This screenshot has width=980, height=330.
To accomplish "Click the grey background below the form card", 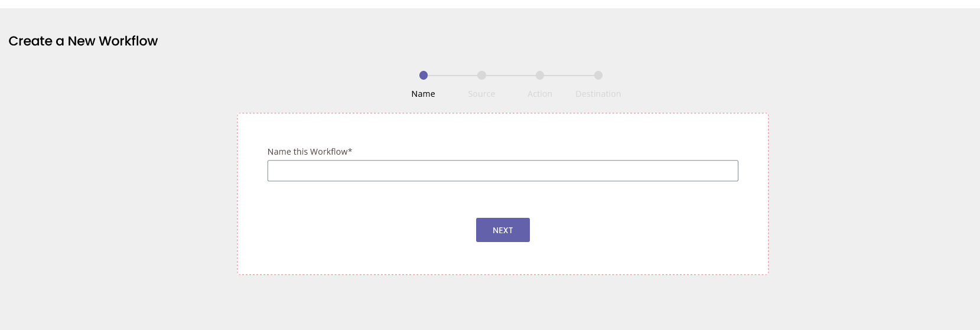I will [503, 302].
